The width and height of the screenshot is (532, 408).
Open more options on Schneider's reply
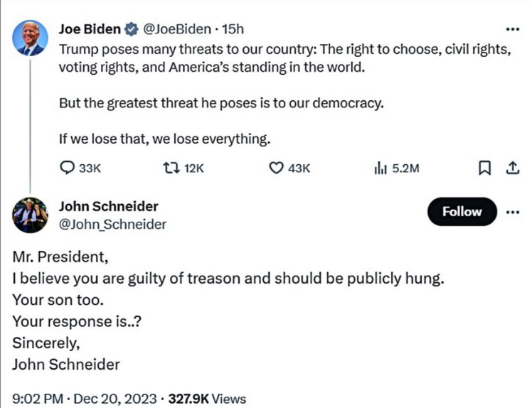[512, 213]
